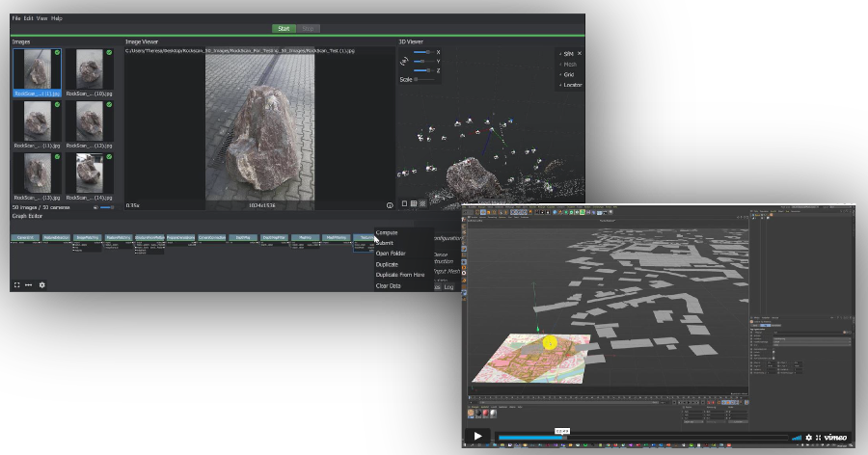868x455 pixels.
Task: Toggle Grid visibility in 3D Viewer
Action: click(568, 74)
